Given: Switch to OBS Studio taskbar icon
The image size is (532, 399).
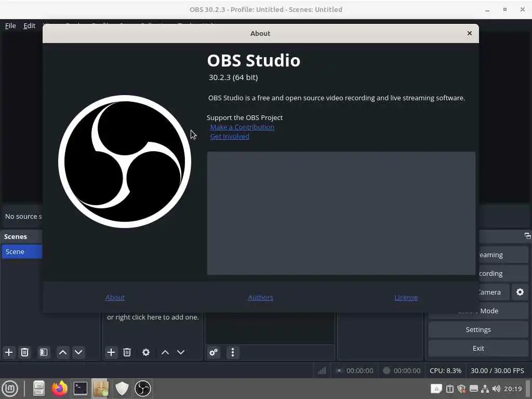Looking at the screenshot, I should click(x=142, y=389).
